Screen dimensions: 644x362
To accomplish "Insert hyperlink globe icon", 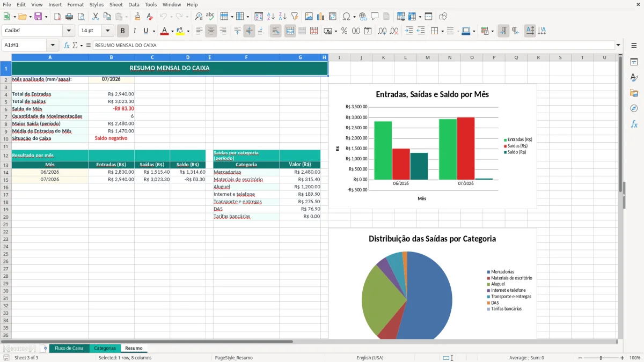I will [363, 17].
